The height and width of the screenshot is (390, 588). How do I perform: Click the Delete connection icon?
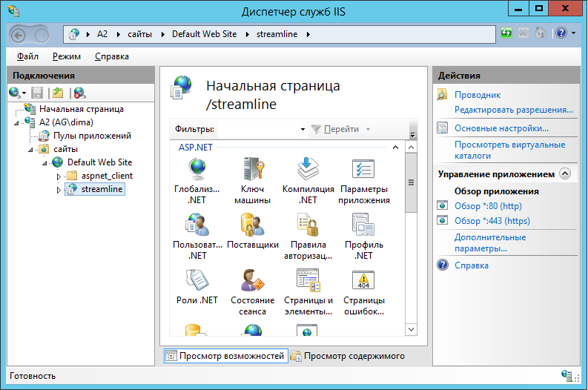79,92
